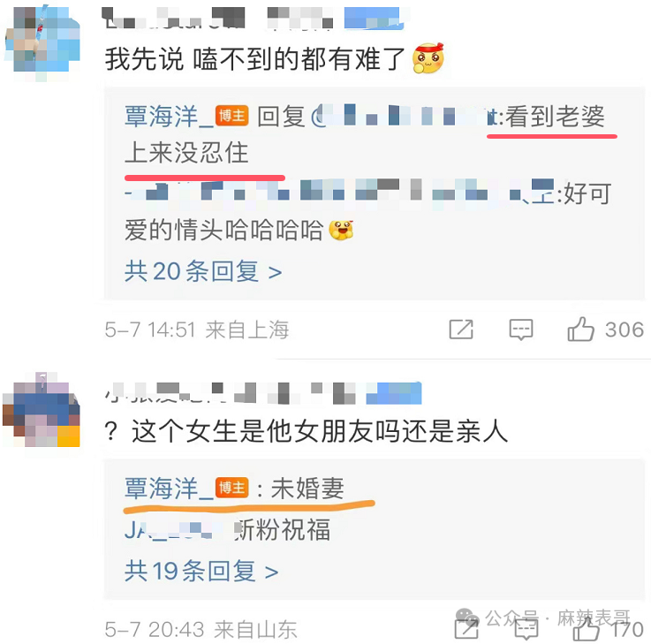Tap the share icon on second comment
Screen dimensions: 651x644
pos(466,629)
